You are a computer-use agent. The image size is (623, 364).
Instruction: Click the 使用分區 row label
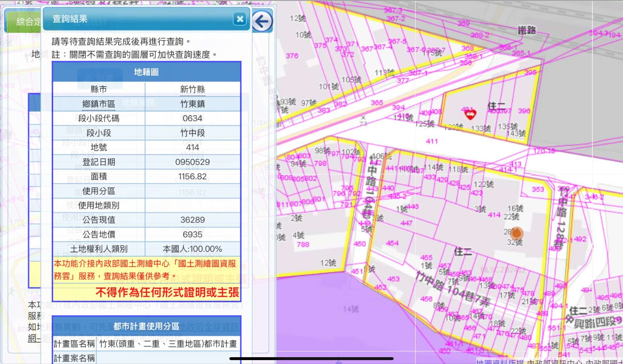pos(99,191)
